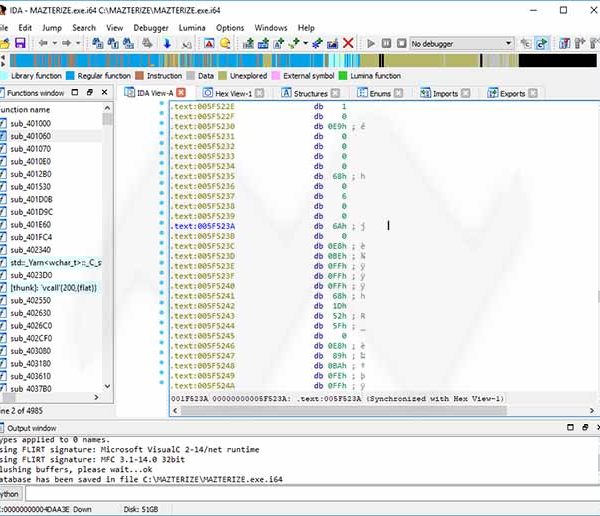Float the Functions window panel

[90, 92]
